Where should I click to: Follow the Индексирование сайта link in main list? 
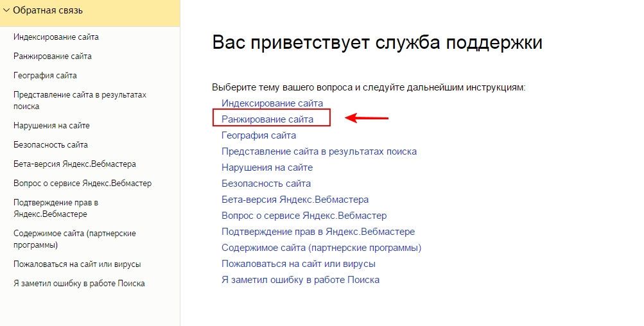tap(272, 103)
